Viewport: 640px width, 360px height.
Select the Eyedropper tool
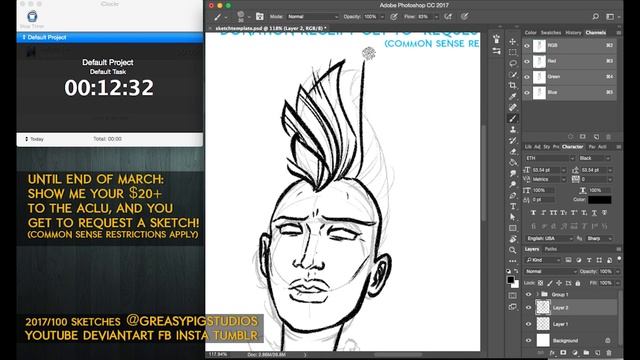coord(513,96)
